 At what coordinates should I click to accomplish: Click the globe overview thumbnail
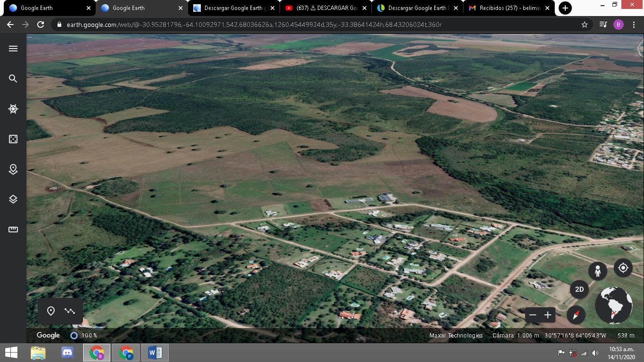(x=614, y=305)
